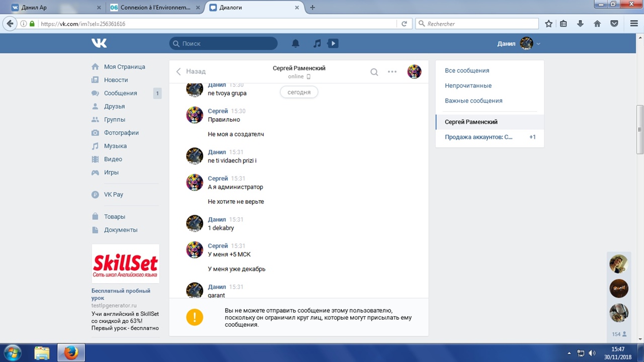Open Windows Explorer from the taskbar
The height and width of the screenshot is (362, 644).
42,353
